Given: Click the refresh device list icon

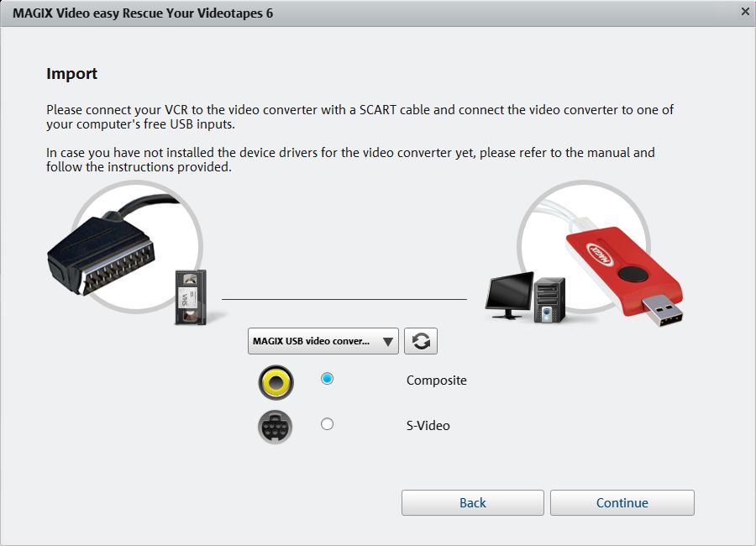Looking at the screenshot, I should coord(421,341).
